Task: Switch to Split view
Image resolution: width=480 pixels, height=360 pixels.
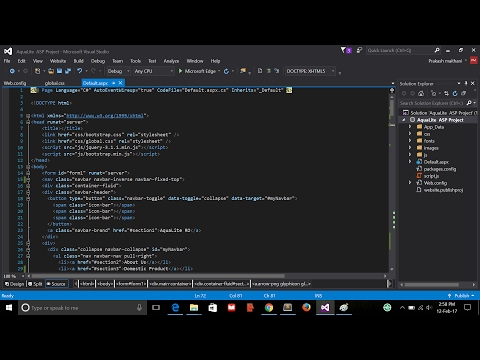Action: click(35, 284)
